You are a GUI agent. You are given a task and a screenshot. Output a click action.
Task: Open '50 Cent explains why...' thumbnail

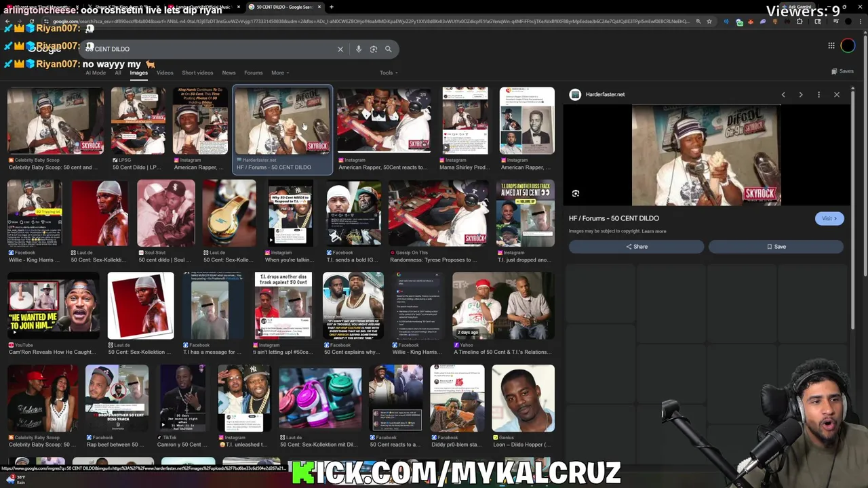tap(353, 306)
